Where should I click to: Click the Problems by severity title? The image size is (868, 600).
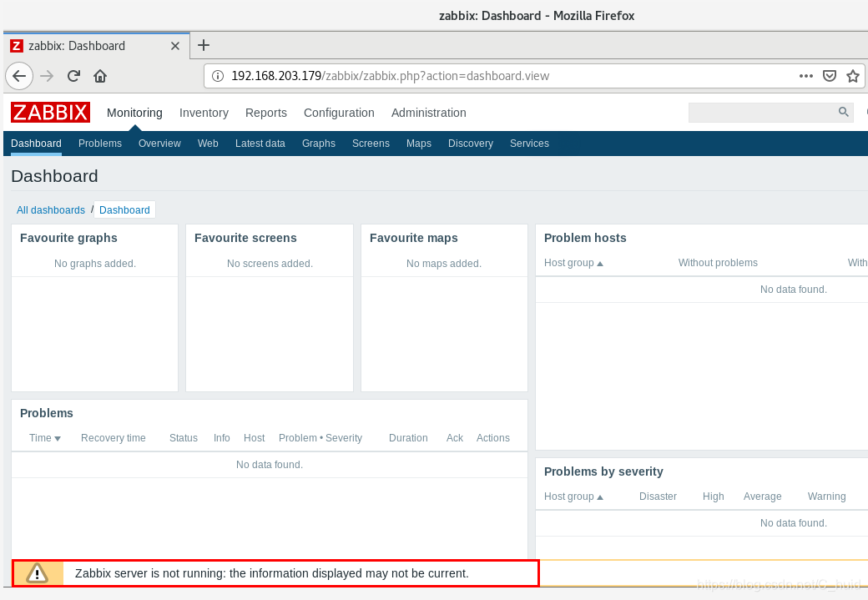tap(603, 471)
